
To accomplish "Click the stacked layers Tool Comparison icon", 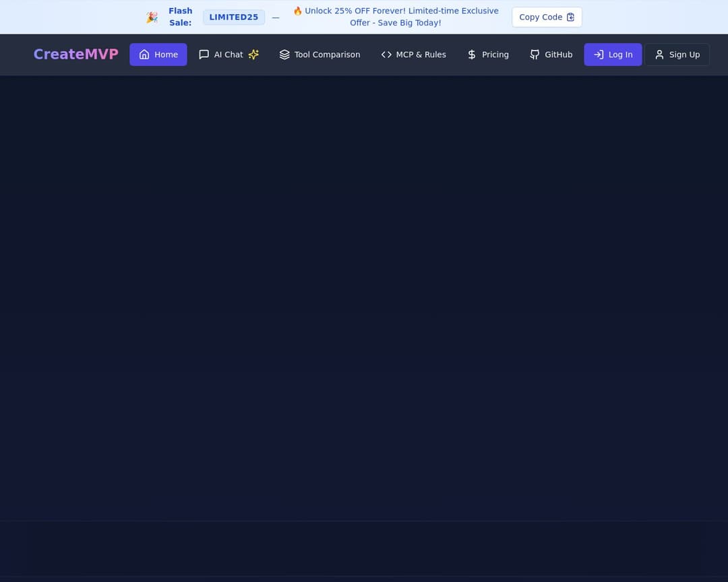I will (x=284, y=55).
